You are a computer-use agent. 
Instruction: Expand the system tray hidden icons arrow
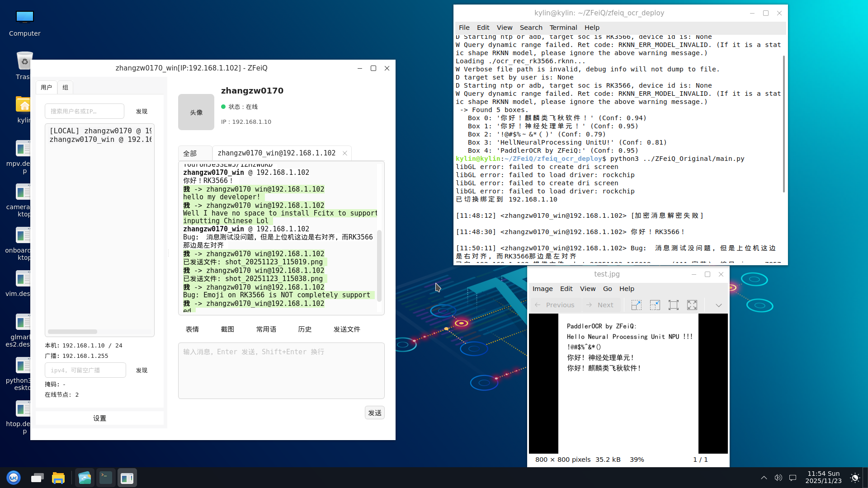pos(764,478)
